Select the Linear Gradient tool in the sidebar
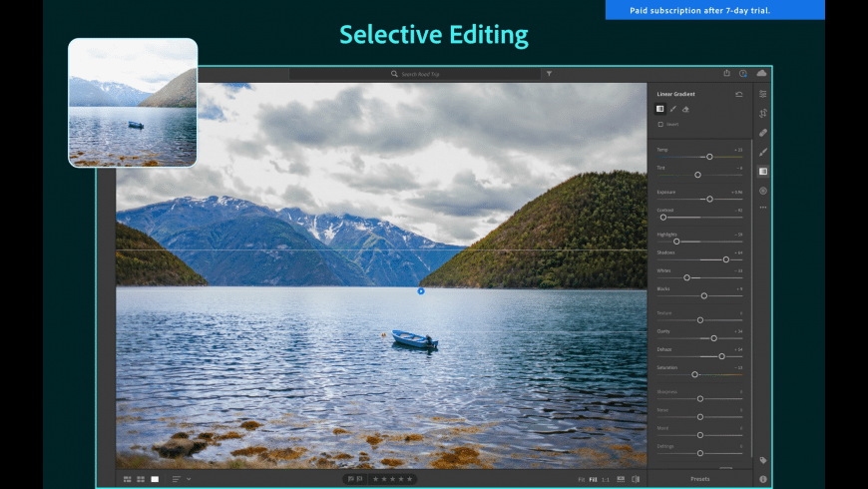 coord(763,171)
